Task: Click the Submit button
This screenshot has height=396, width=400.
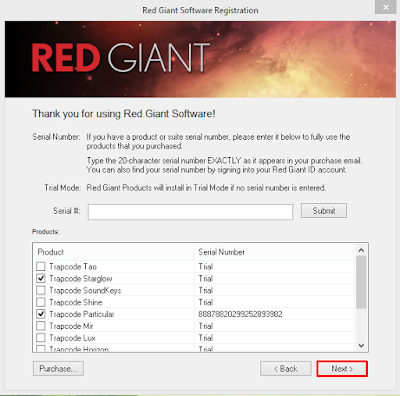Action: point(324,211)
